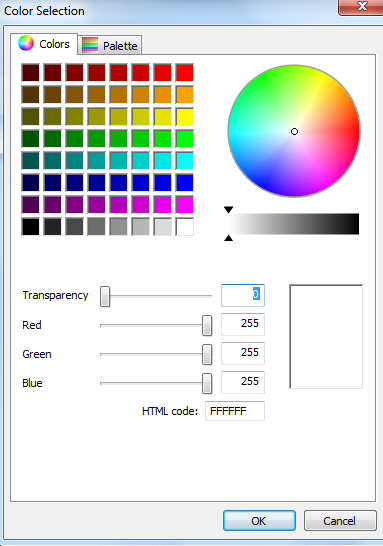Choose the darkest red swatch
Image resolution: width=383 pixels, height=546 pixels.
pyautogui.click(x=30, y=72)
